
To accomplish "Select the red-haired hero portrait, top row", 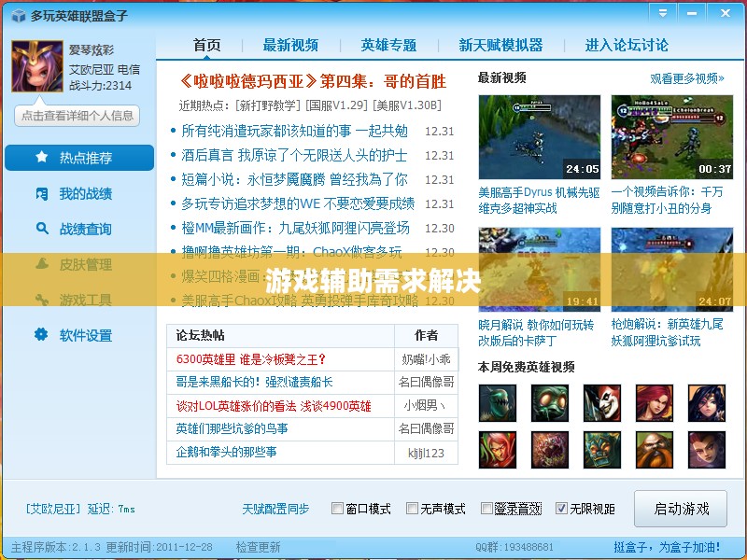I will coord(655,403).
